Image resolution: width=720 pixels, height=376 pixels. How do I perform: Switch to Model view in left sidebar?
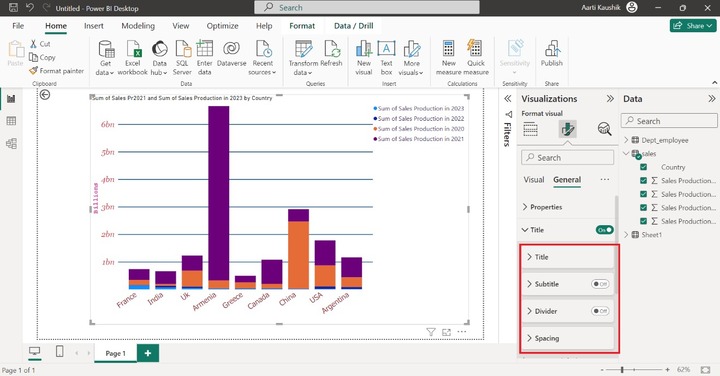click(x=11, y=144)
